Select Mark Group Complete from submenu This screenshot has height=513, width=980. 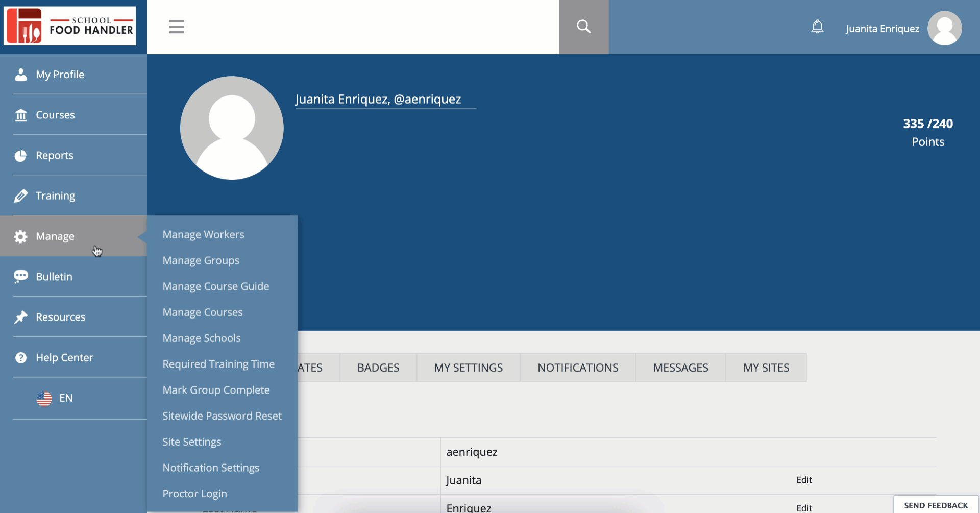pos(216,390)
